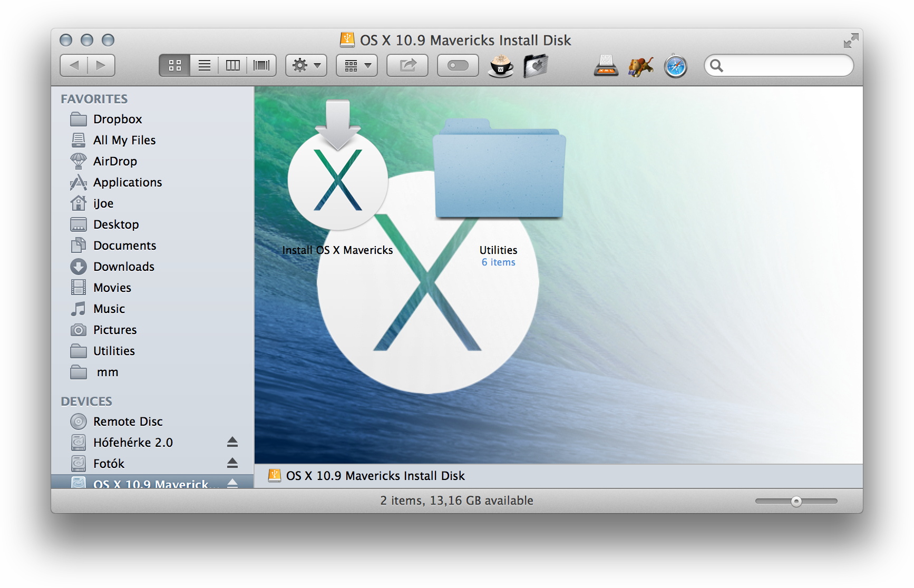Image resolution: width=914 pixels, height=588 pixels.
Task: Click the Finder search field
Action: [779, 65]
